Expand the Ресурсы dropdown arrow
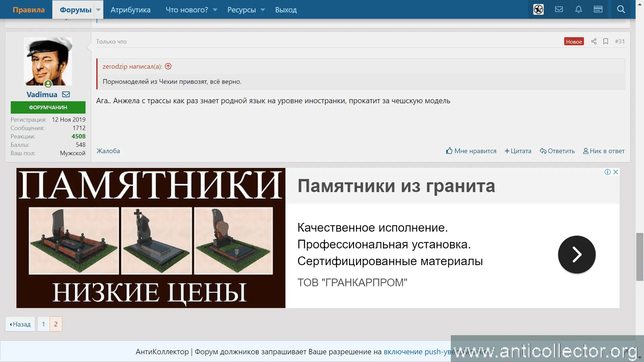Screen dimensions: 644x362 (x=263, y=10)
